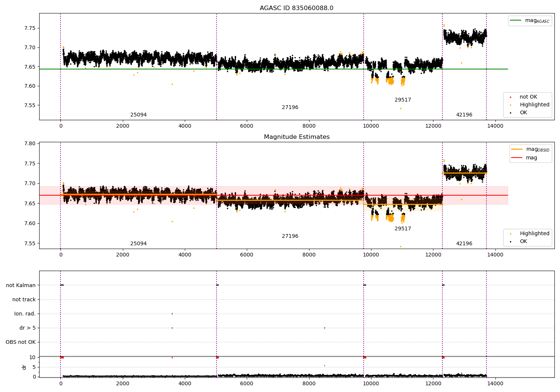The height and width of the screenshot is (392, 560).
Task: Select obsid label 29517 in top plot
Action: pos(403,100)
